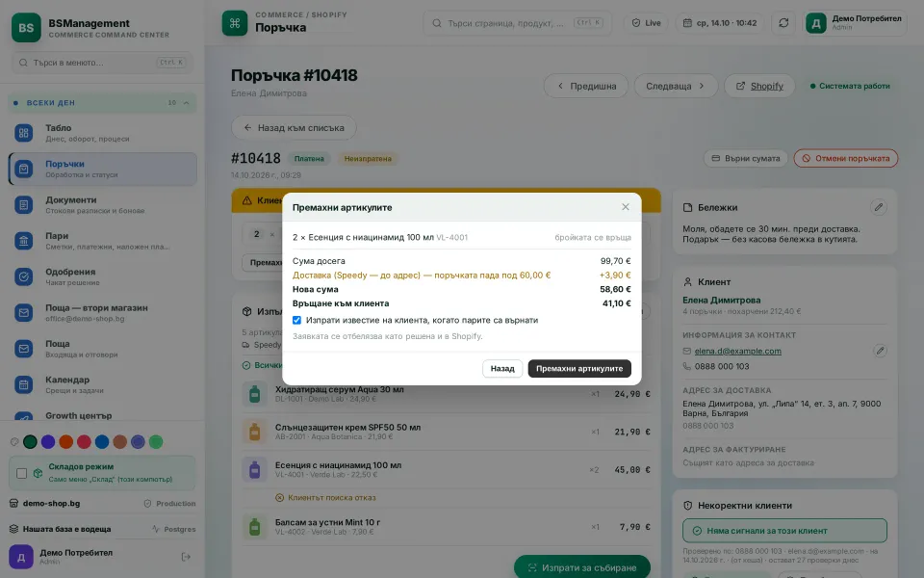The height and width of the screenshot is (578, 924).
Task: Click the refresh icon in the top bar
Action: tap(783, 23)
